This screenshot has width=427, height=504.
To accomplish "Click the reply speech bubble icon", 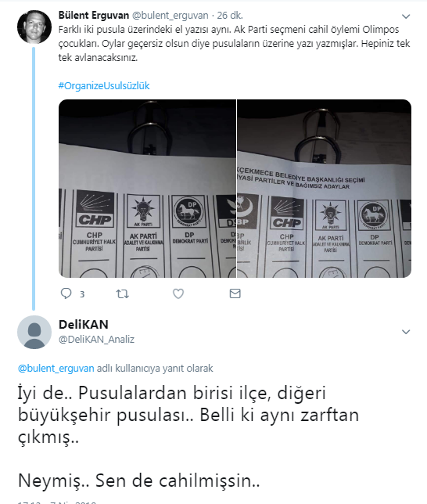I will coord(66,293).
